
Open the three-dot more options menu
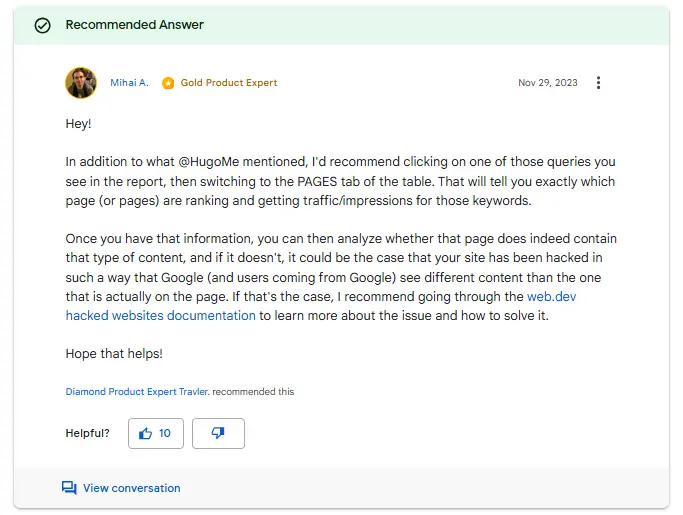(598, 83)
